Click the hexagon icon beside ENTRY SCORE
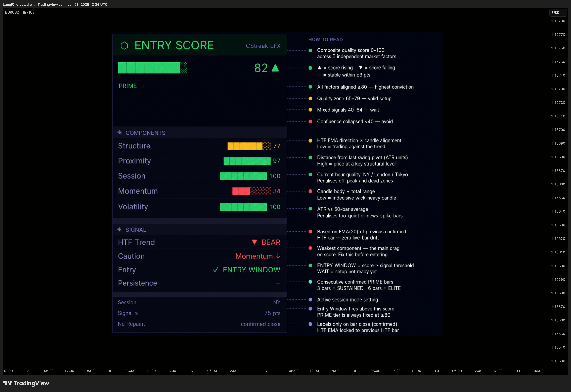The image size is (571, 392). [124, 46]
